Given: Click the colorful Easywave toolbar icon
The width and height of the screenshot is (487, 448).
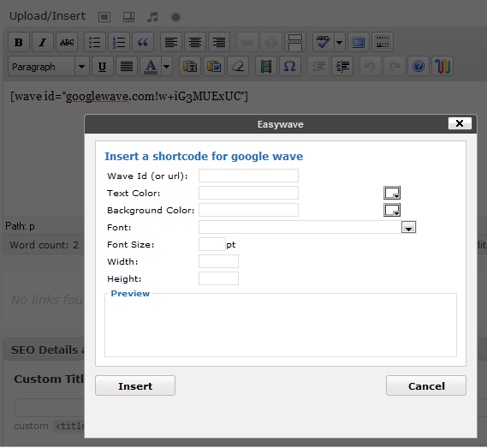Looking at the screenshot, I should (x=442, y=66).
